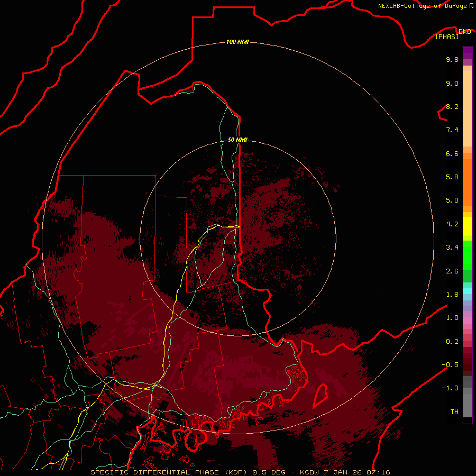Click the 1.0 scale label

click(x=452, y=318)
